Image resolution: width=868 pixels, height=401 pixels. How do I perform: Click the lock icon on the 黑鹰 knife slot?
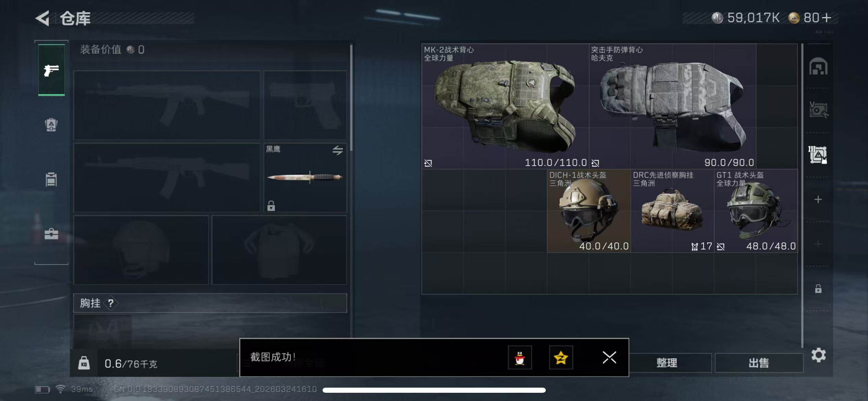[x=271, y=206]
